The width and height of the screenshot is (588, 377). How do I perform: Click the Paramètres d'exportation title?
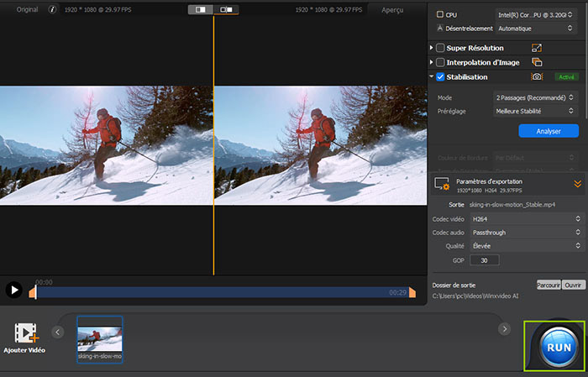pyautogui.click(x=489, y=181)
